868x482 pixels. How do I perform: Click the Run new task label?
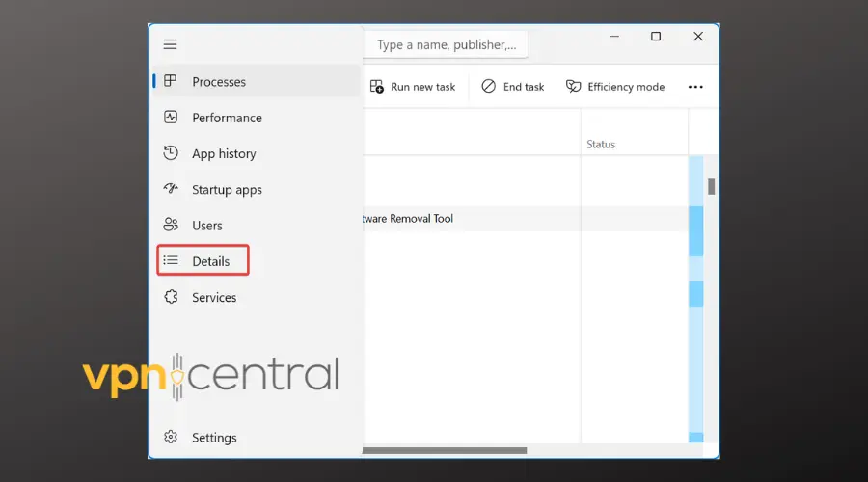click(423, 87)
